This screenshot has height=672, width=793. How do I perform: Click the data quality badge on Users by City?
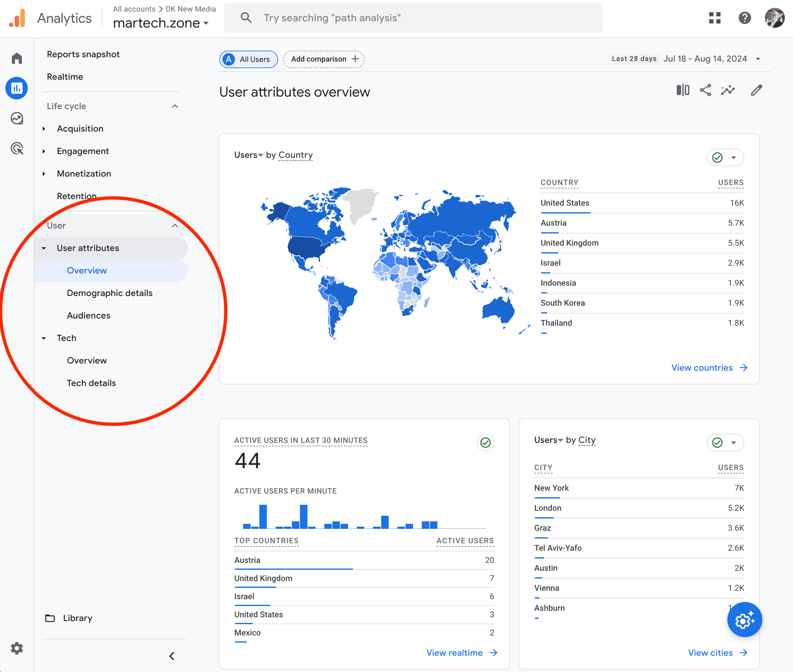point(717,443)
